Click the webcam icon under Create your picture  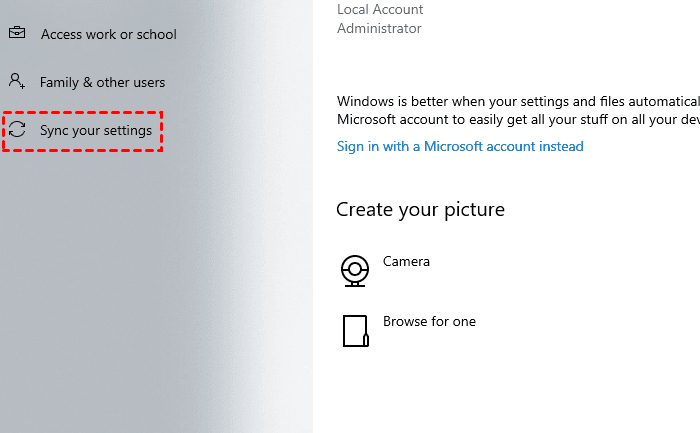coord(354,270)
